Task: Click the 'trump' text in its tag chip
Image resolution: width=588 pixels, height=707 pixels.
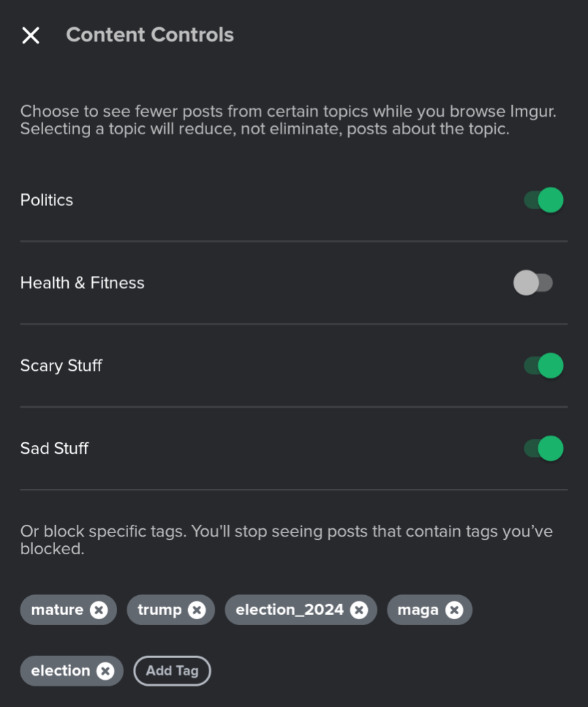Action: pos(159,610)
